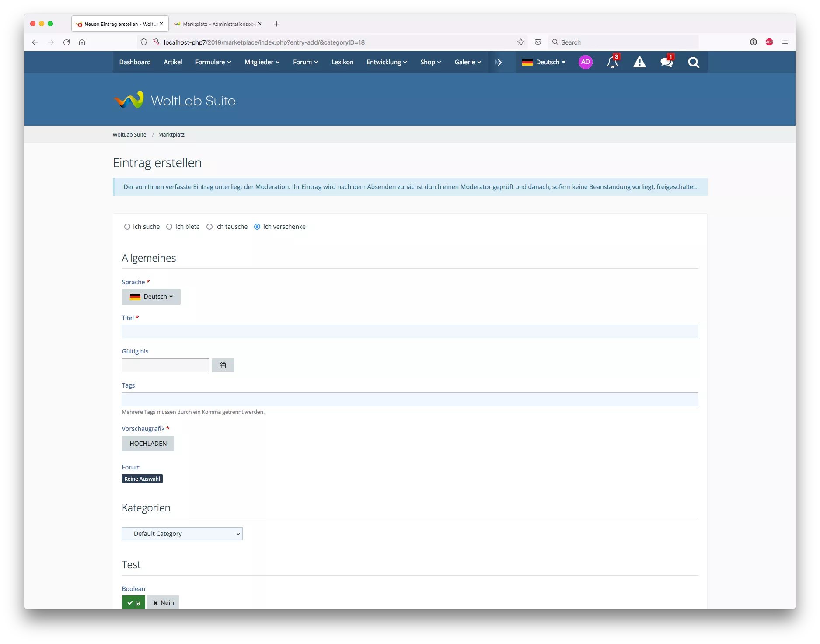Viewport: 820px width, 644px height.
Task: Expand the Forum navigation menu
Action: click(x=305, y=62)
